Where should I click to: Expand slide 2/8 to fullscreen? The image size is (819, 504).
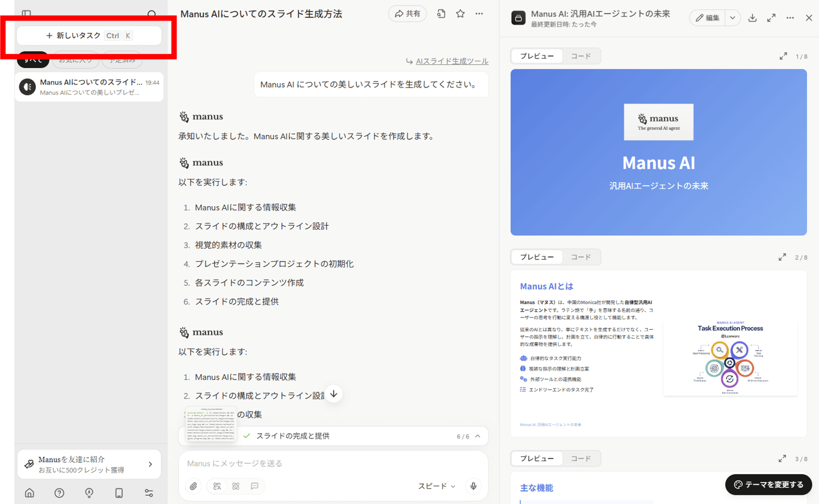coord(782,257)
